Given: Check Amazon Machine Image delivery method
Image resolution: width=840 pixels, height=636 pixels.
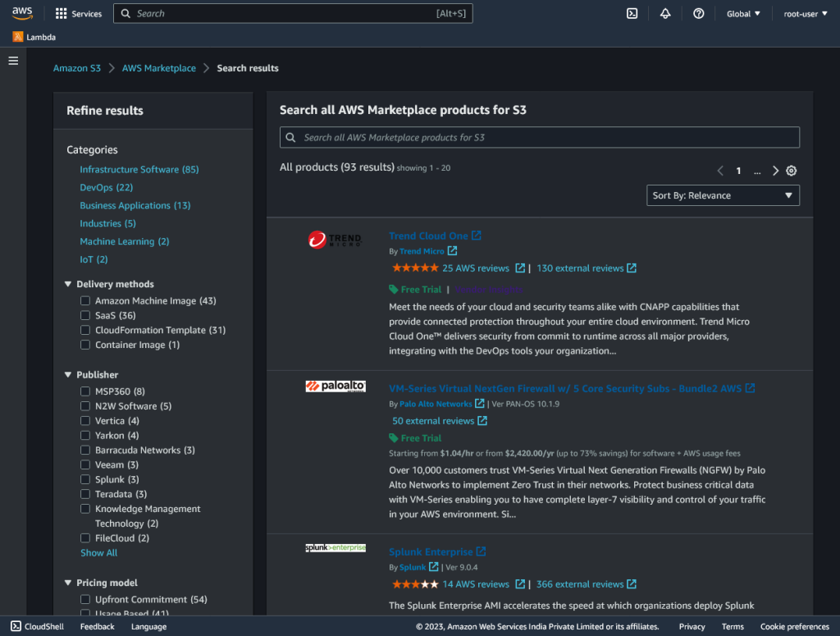Looking at the screenshot, I should 85,300.
